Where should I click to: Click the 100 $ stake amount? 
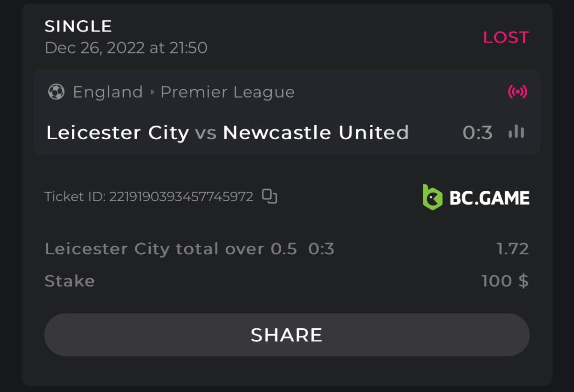(505, 281)
